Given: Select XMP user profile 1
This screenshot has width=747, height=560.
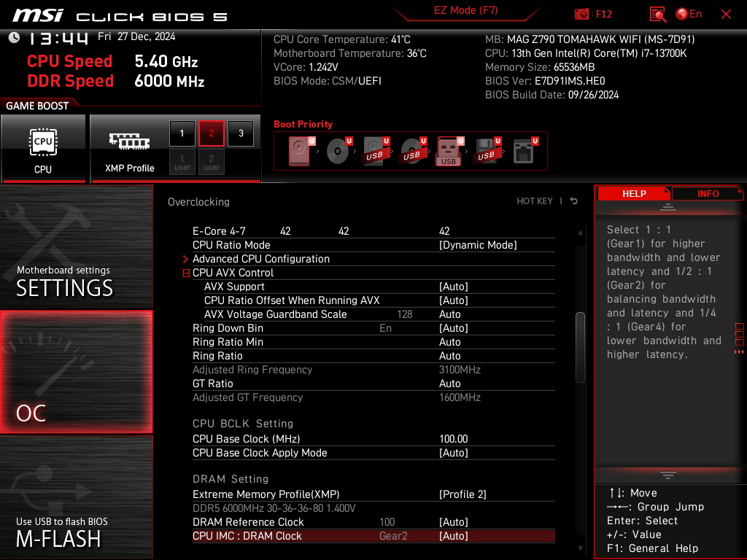Looking at the screenshot, I should point(182,162).
